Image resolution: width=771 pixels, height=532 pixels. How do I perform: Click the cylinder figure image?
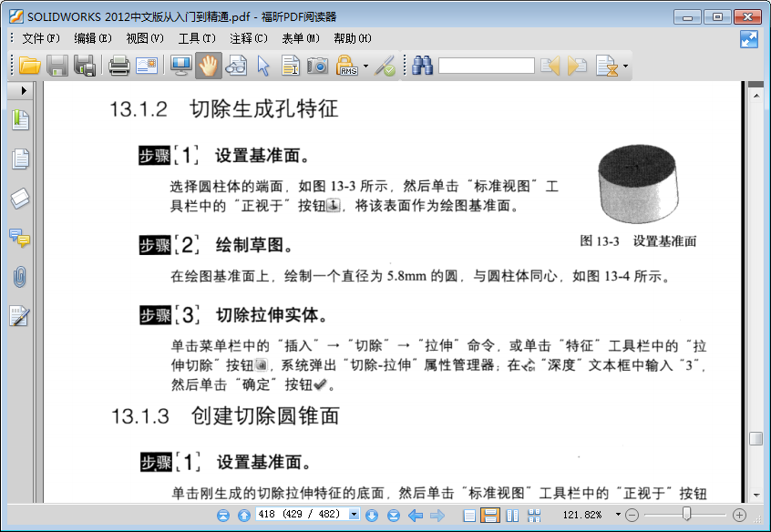638,184
